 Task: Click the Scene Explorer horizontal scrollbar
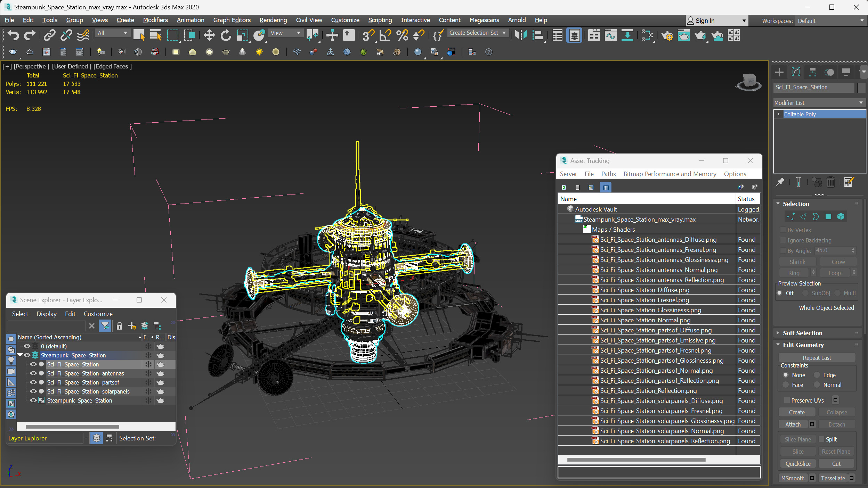(x=72, y=427)
